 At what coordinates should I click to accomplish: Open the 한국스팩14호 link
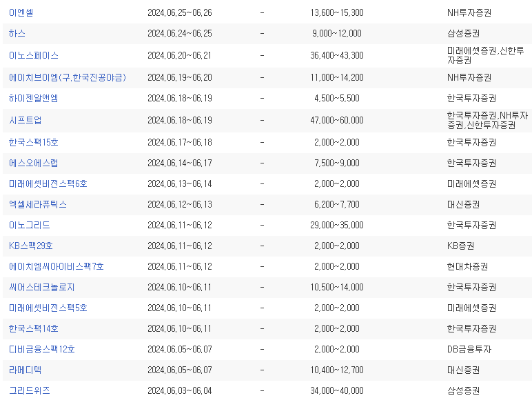34,329
